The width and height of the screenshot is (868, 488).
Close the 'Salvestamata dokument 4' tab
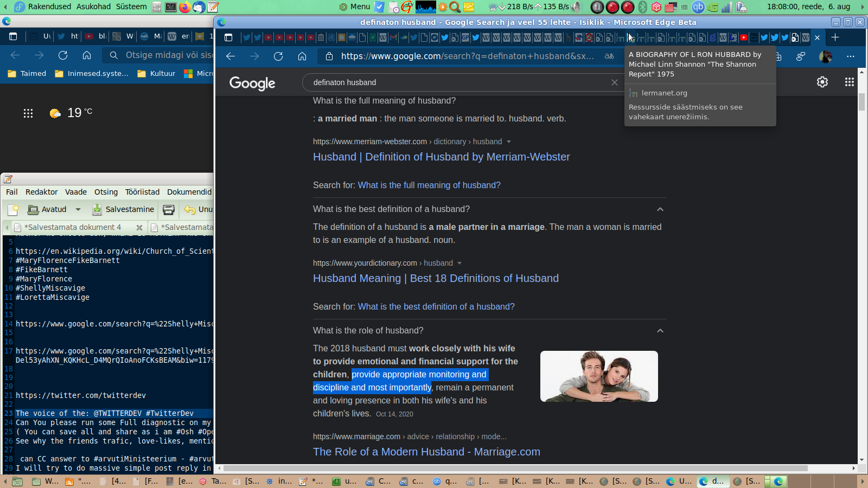tap(139, 228)
